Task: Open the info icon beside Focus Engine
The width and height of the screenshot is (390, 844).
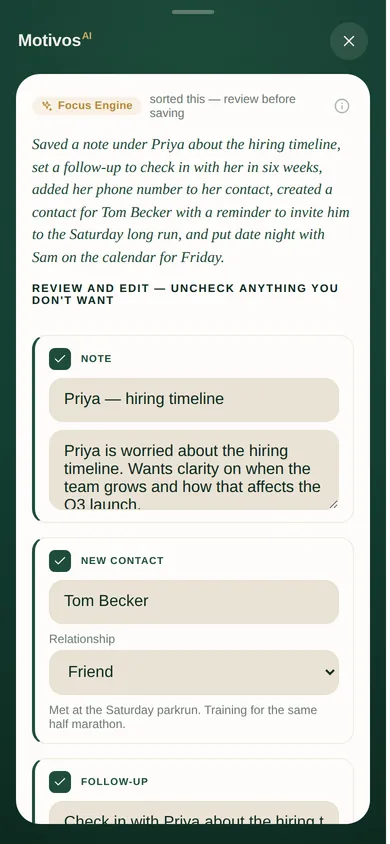Action: [x=342, y=106]
